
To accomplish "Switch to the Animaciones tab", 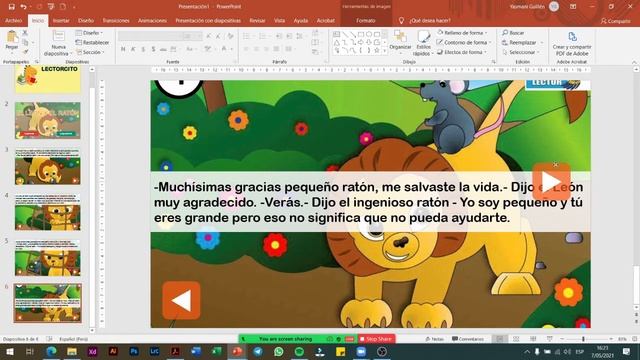I will coord(152,20).
